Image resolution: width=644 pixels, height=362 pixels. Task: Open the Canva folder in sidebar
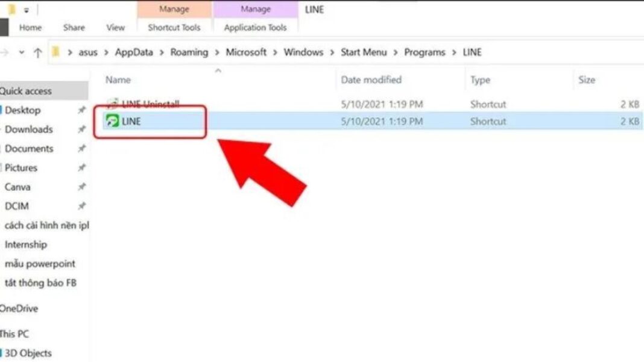(17, 187)
